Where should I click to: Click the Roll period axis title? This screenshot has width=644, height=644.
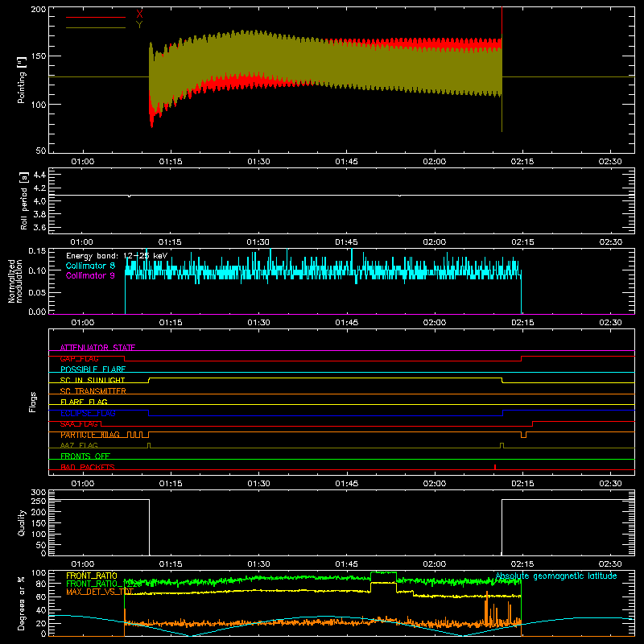coord(23,200)
